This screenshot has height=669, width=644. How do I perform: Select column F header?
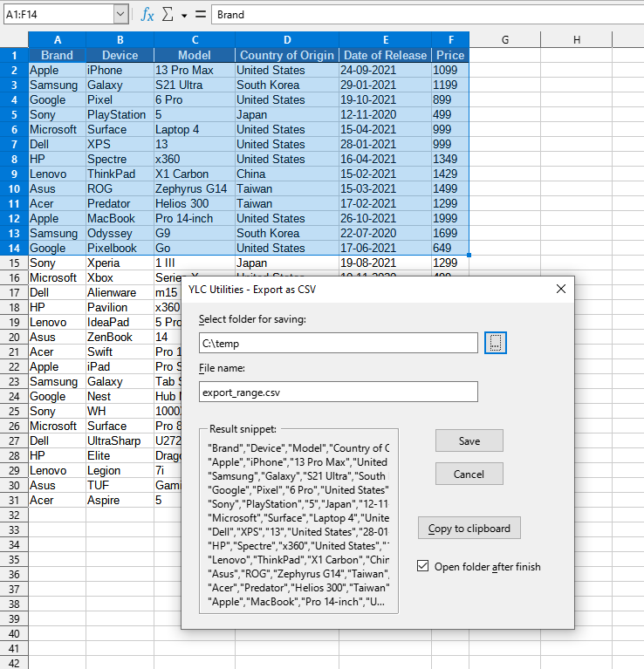[x=450, y=39]
